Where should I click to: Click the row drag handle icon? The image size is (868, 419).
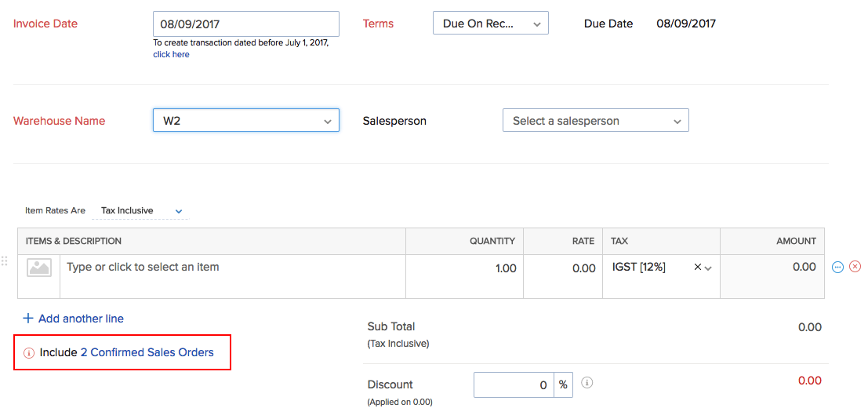point(5,261)
